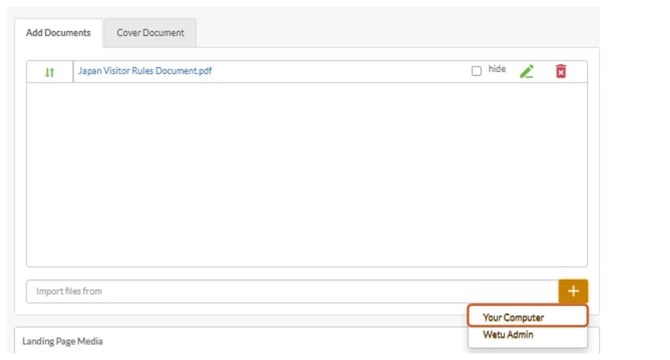Image resolution: width=670 pixels, height=360 pixels.
Task: Click the Import files from field
Action: [292, 291]
